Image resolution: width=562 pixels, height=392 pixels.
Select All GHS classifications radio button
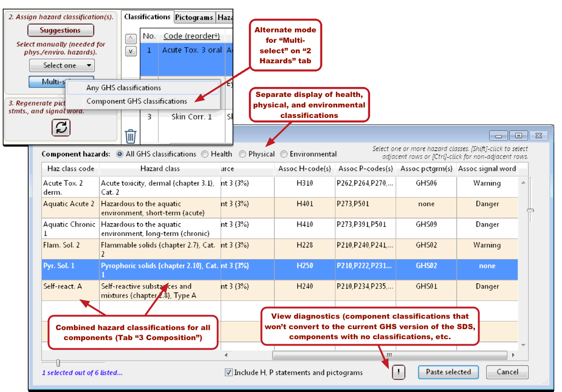(120, 154)
